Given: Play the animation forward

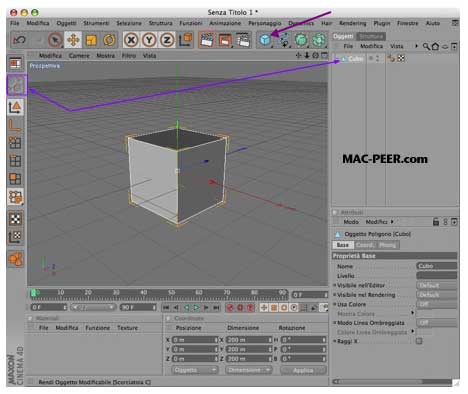Looking at the screenshot, I should [196, 307].
